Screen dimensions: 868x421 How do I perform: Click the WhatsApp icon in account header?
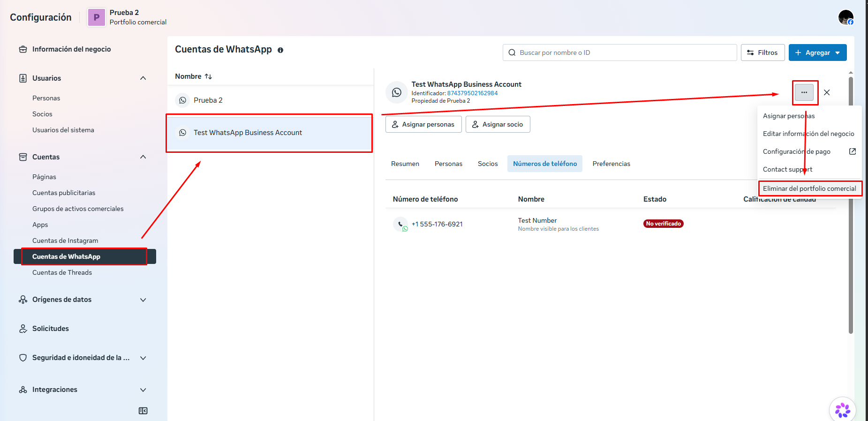click(x=397, y=92)
